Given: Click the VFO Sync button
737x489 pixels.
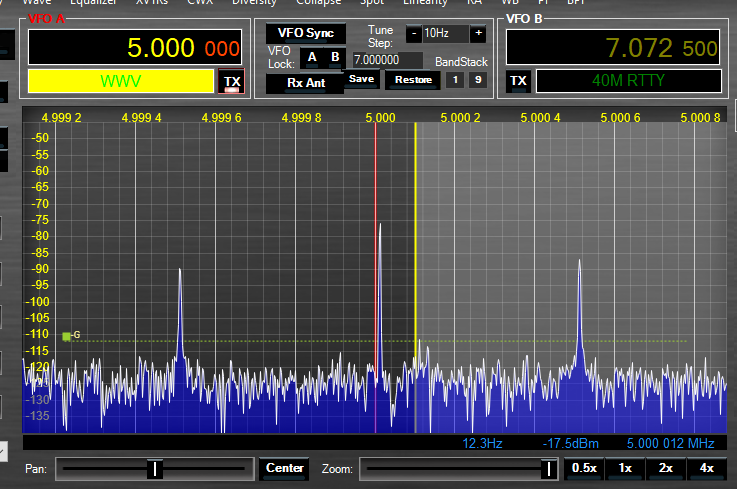Looking at the screenshot, I should (x=306, y=33).
